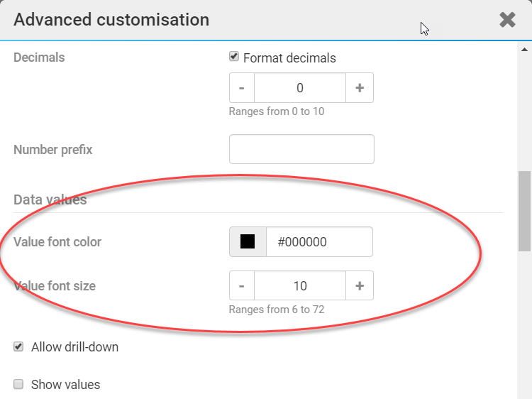The height and width of the screenshot is (399, 532).
Task: Click the Number prefix text box
Action: 301,149
